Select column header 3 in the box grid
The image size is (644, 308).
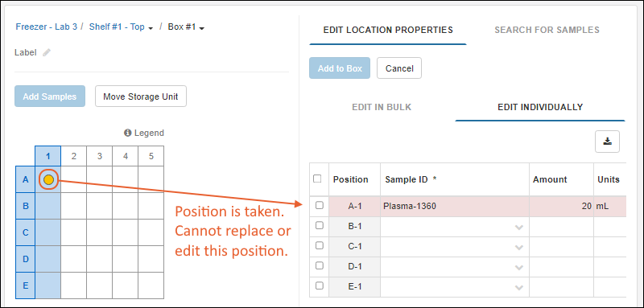pos(99,156)
